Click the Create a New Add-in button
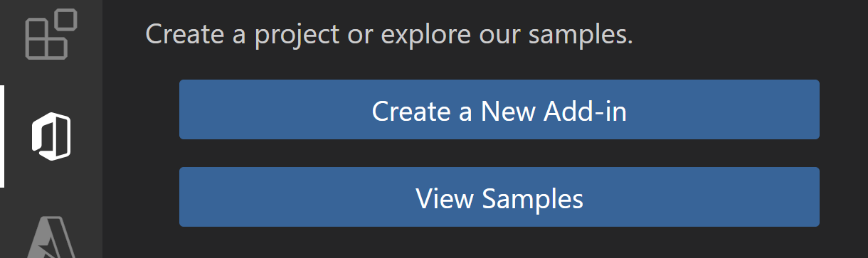Screen dimensions: 868x258 (x=499, y=109)
